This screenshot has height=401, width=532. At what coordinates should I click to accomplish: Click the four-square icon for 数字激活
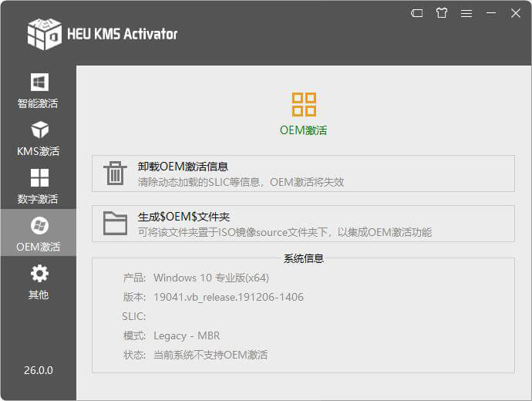39,177
